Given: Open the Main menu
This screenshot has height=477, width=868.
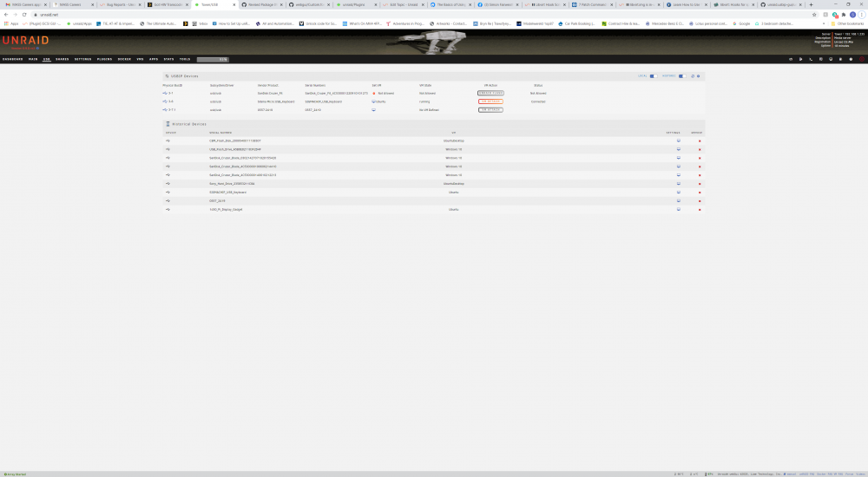Looking at the screenshot, I should [x=33, y=59].
